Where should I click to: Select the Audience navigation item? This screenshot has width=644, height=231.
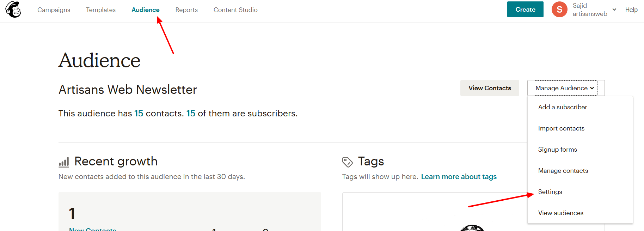pyautogui.click(x=146, y=10)
